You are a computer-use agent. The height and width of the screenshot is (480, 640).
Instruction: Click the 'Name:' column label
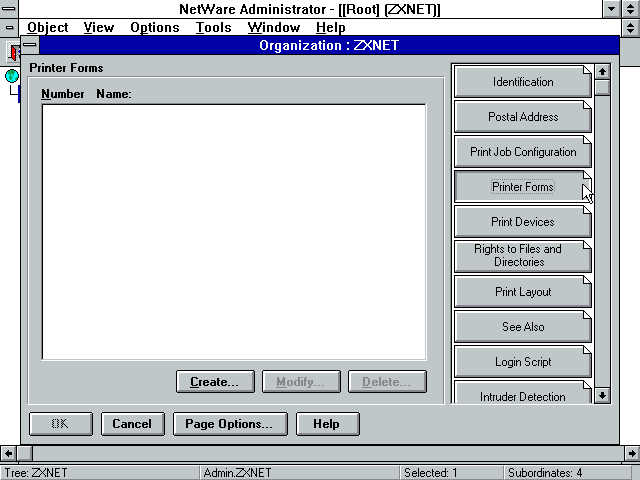coord(114,94)
